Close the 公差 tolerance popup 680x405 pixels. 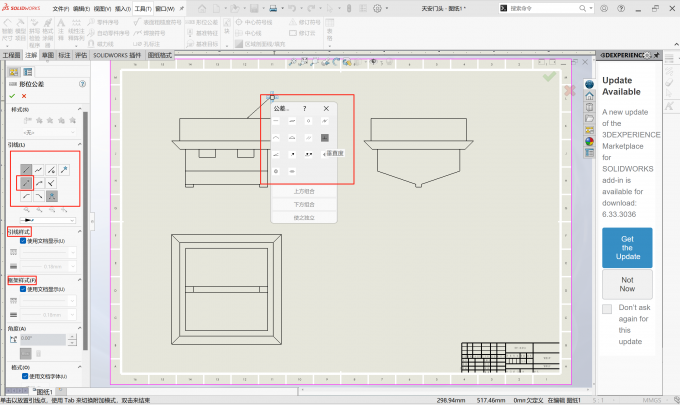pyautogui.click(x=326, y=108)
